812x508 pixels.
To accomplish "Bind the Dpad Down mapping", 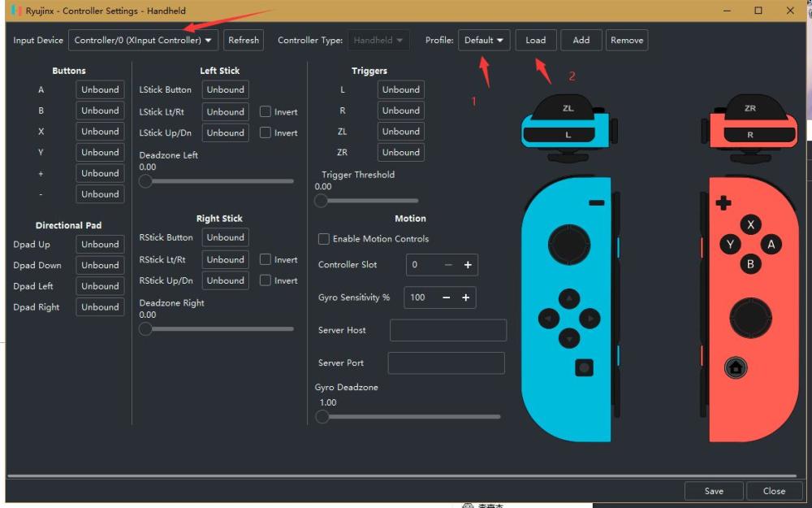I will pyautogui.click(x=100, y=265).
